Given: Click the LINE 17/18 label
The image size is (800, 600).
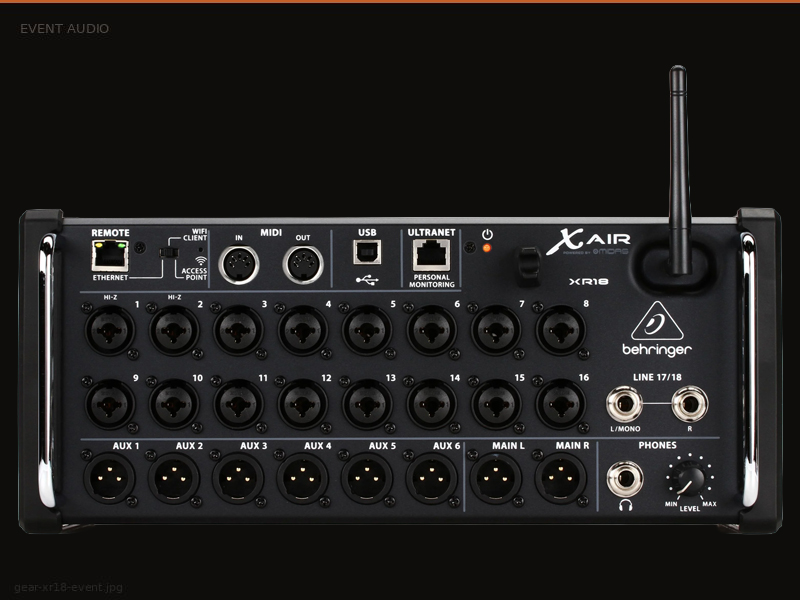Looking at the screenshot, I should click(657, 377).
